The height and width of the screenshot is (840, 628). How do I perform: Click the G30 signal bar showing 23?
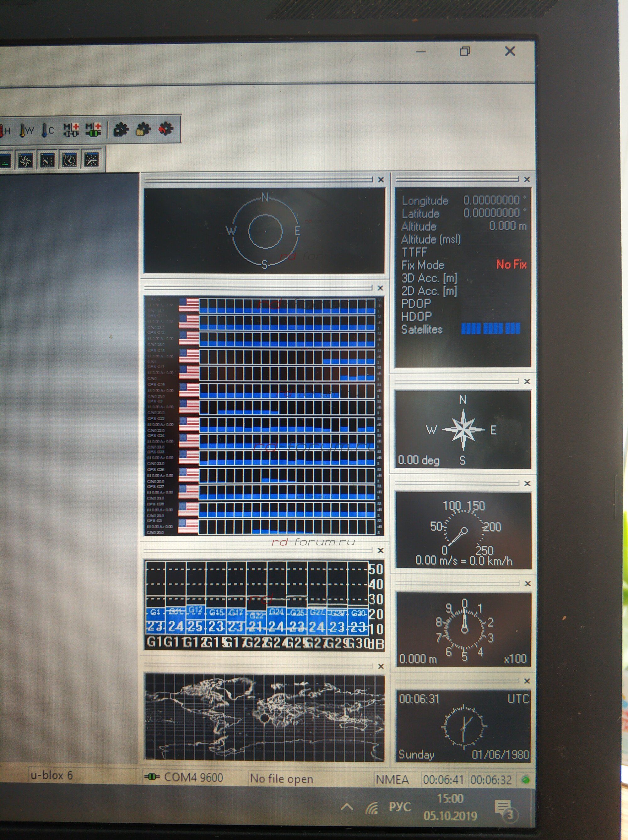pos(358,622)
